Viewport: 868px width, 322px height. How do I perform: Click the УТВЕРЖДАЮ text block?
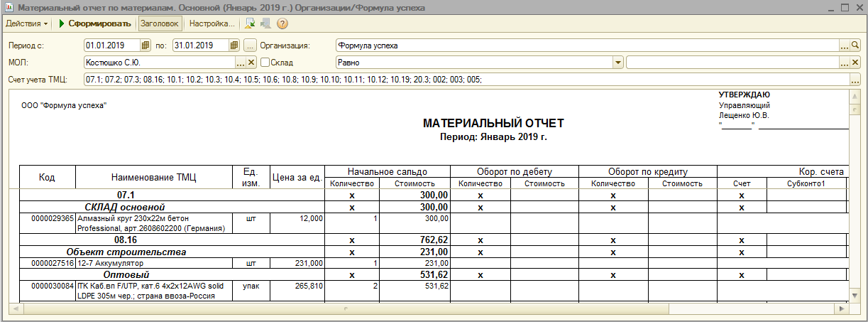point(745,95)
